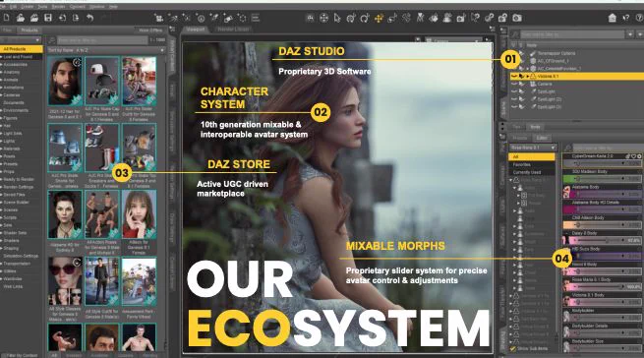Expand the Environments category arrow
Image resolution: width=644 pixels, height=358 pixels.
tap(2, 110)
